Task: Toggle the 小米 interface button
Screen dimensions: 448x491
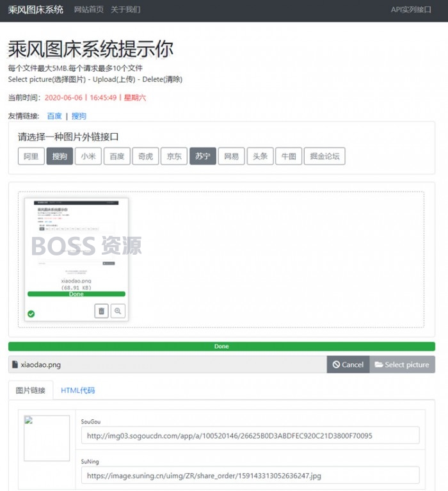Action: (88, 156)
